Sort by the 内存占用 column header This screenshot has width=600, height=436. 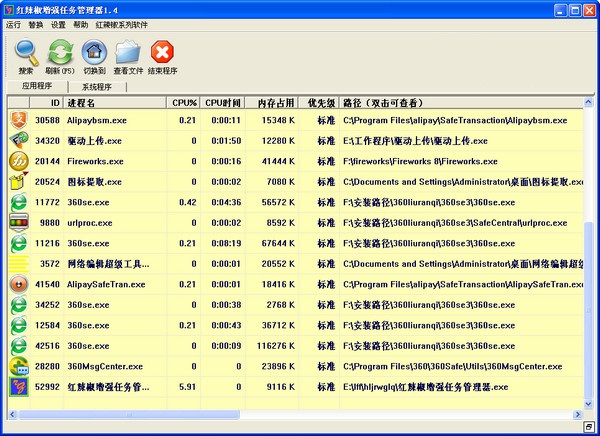pos(272,103)
